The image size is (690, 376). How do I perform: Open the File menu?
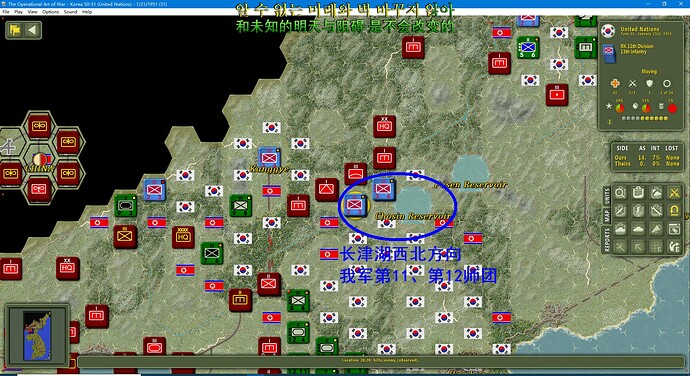point(6,12)
